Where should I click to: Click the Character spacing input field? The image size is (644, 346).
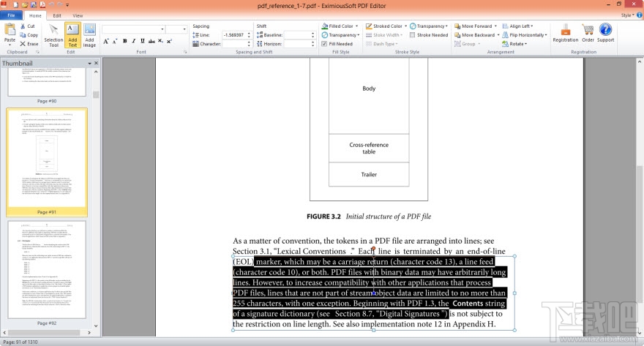(x=233, y=43)
